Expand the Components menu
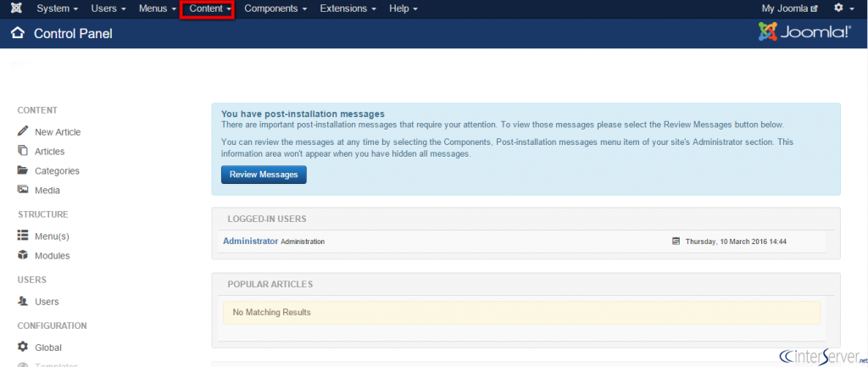Image resolution: width=868 pixels, height=367 pixels. click(x=275, y=8)
